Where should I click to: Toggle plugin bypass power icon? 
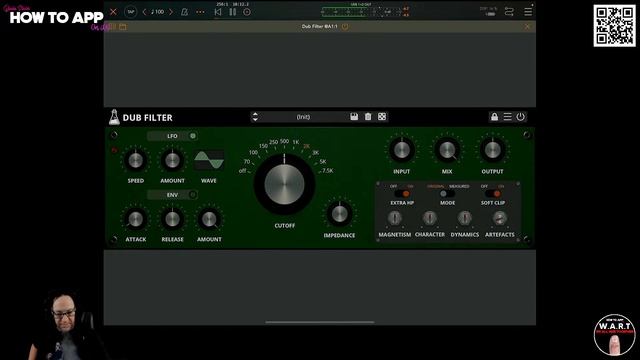click(x=520, y=117)
